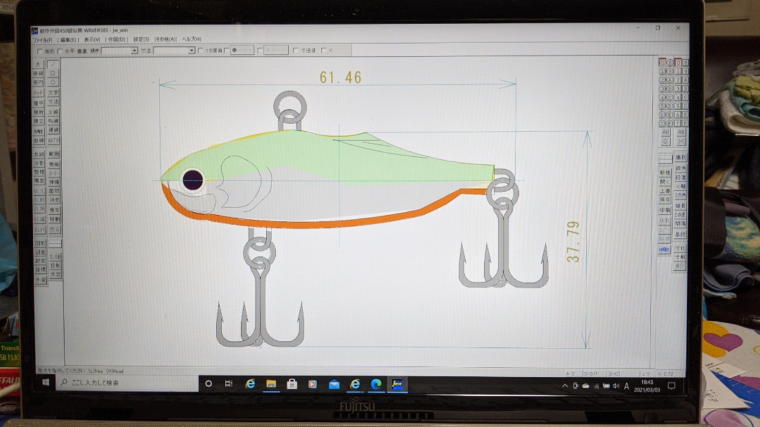Click the taskbar search box

127,383
